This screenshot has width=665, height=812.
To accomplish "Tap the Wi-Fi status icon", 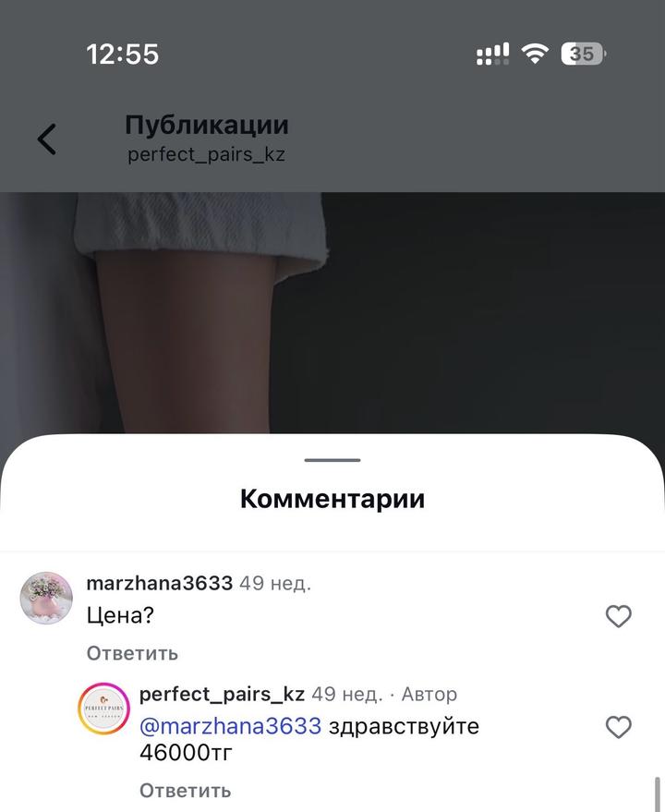I will [535, 54].
